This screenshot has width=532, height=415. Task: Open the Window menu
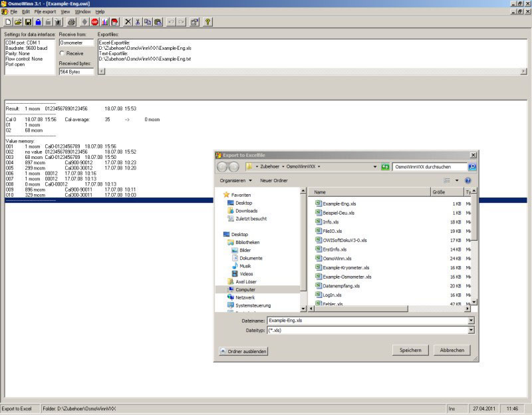tap(82, 12)
